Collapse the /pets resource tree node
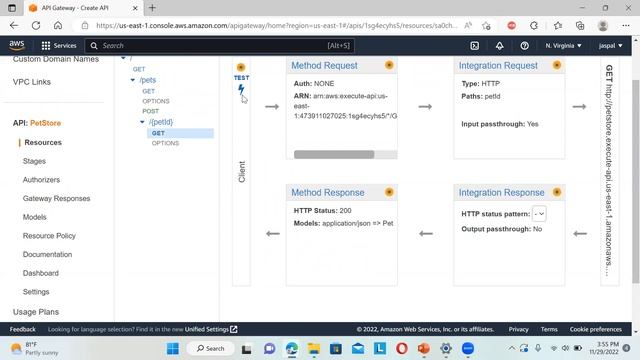 coord(133,80)
